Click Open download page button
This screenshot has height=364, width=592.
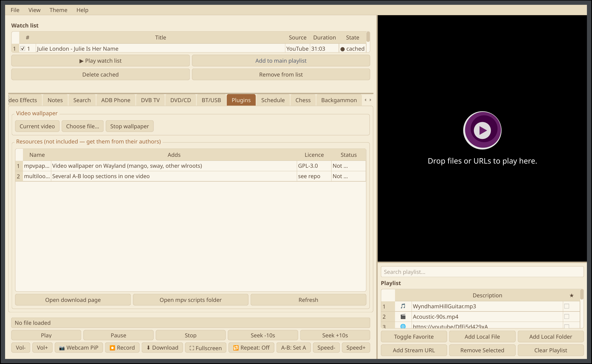point(73,300)
